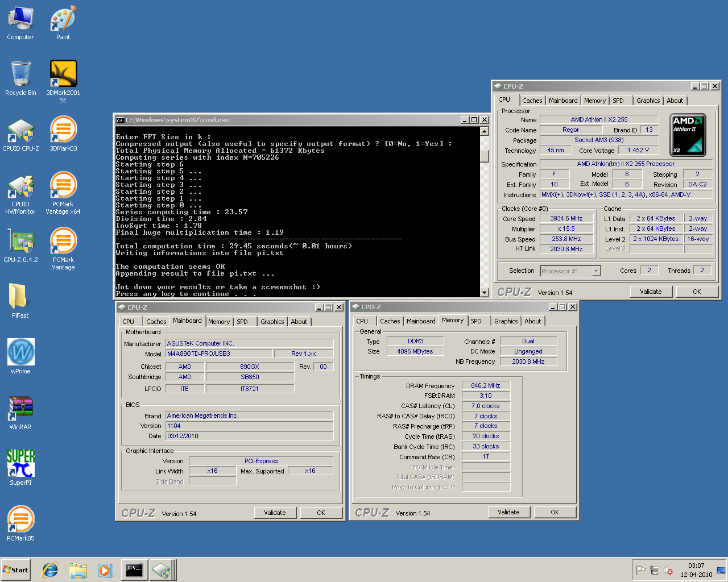Click OK in the CPU tab CPU-Z window
Viewport: 728px width, 582px height.
(697, 292)
